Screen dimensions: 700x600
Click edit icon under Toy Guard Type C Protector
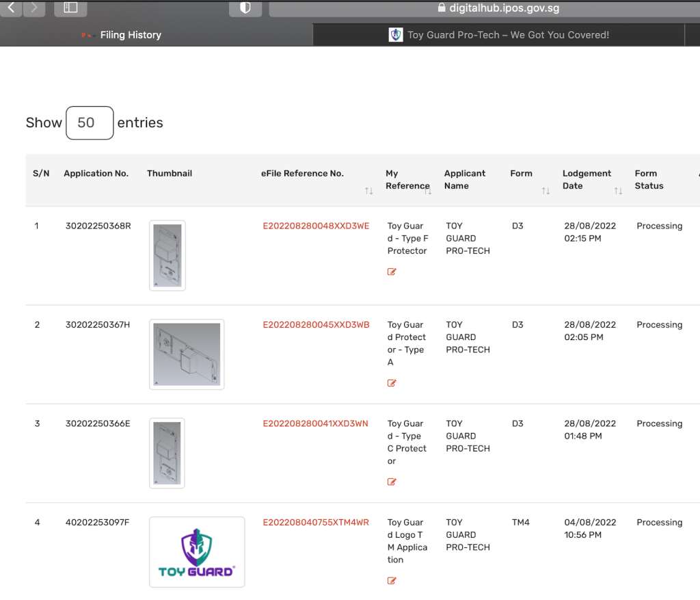pyautogui.click(x=392, y=482)
